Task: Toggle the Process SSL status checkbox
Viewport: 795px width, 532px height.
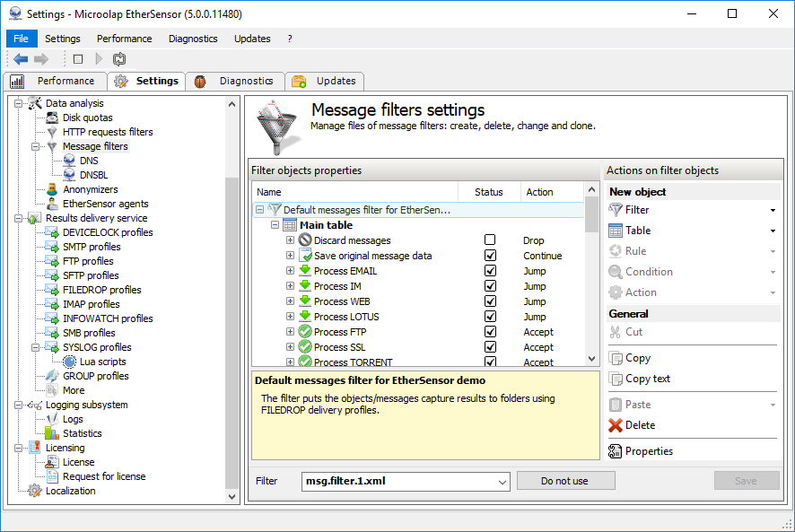Action: [490, 346]
